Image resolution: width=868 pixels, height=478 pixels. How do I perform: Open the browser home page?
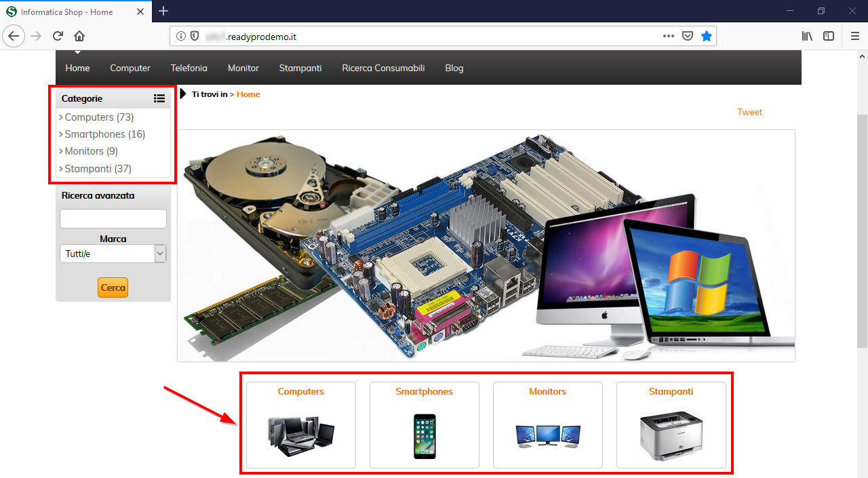79,36
